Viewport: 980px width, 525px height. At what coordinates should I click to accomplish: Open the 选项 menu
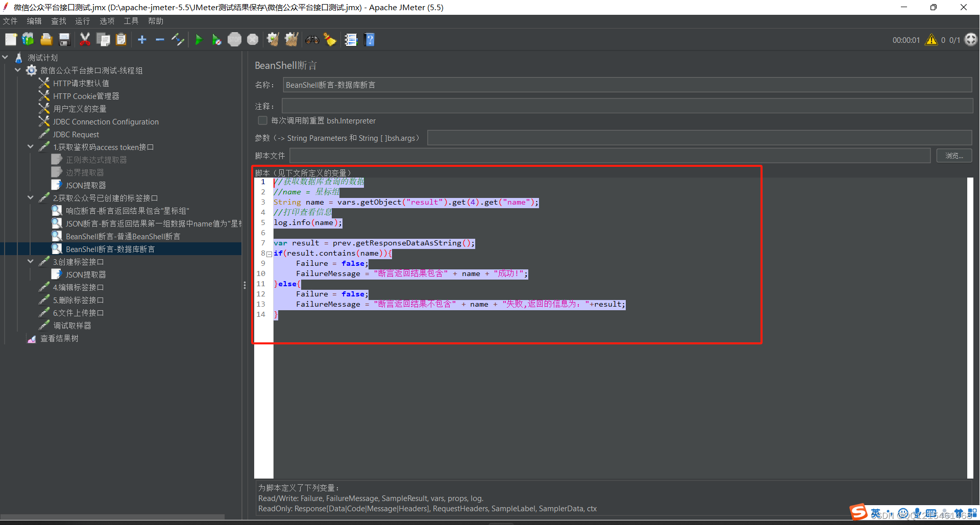(107, 21)
